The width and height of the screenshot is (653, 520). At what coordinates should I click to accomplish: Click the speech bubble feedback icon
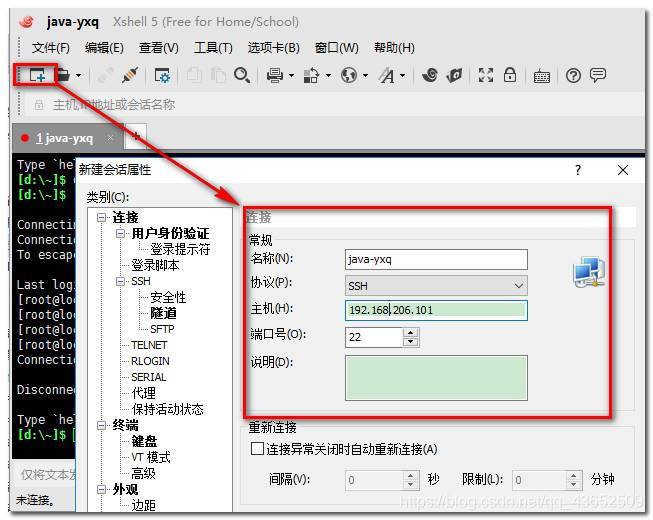point(598,75)
